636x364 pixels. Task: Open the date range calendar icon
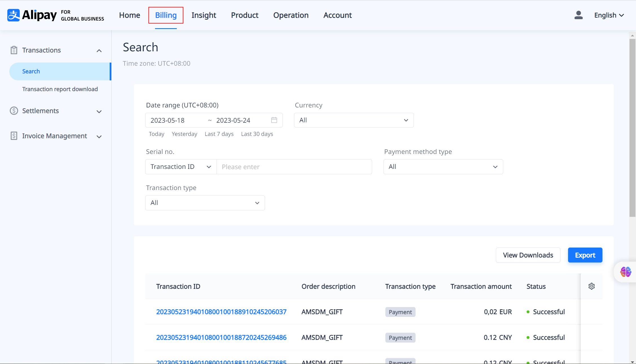(274, 120)
